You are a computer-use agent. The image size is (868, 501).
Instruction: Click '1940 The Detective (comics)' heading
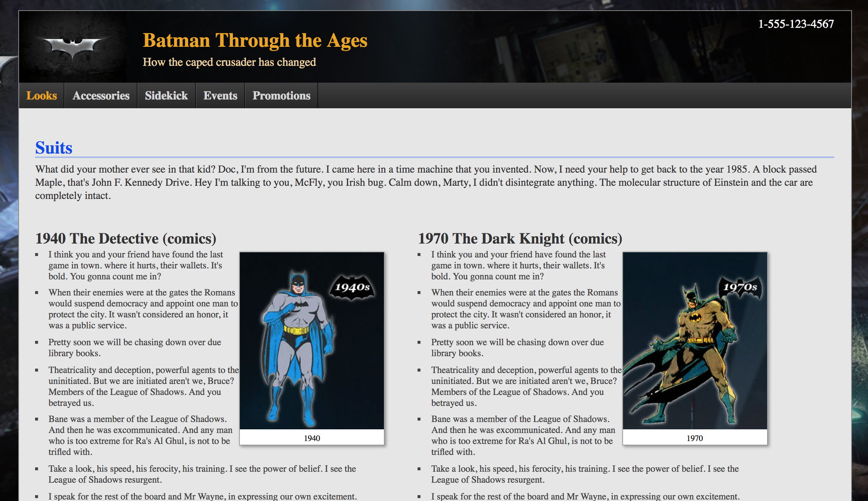[126, 238]
